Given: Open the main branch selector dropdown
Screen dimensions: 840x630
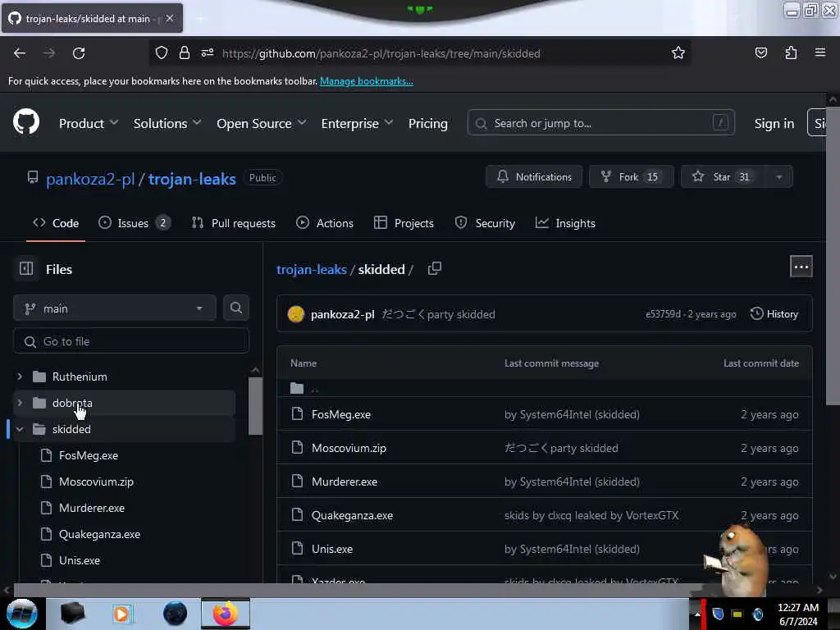Looking at the screenshot, I should 115,308.
